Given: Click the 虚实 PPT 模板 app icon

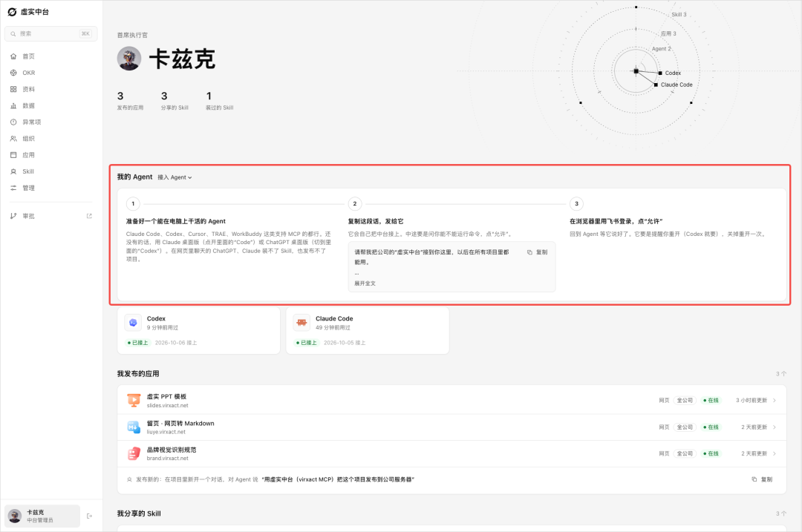Looking at the screenshot, I should 134,400.
